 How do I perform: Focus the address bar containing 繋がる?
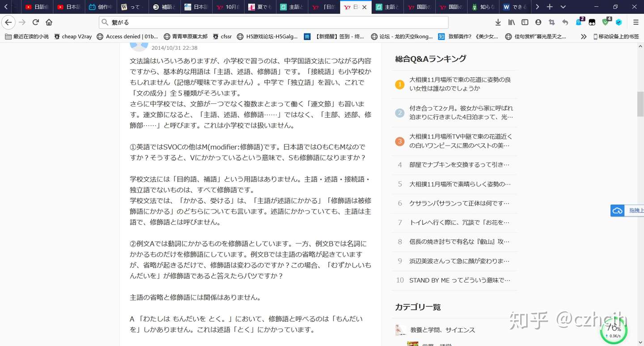(273, 22)
